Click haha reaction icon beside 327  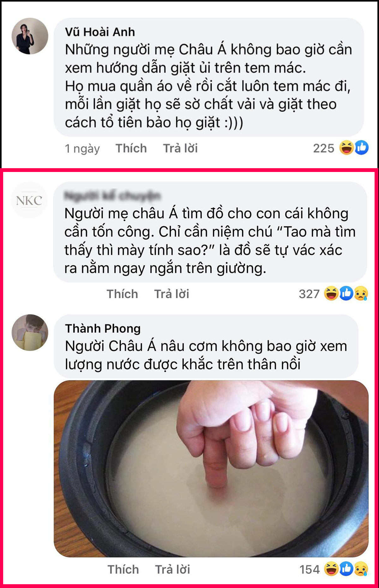[x=331, y=293]
